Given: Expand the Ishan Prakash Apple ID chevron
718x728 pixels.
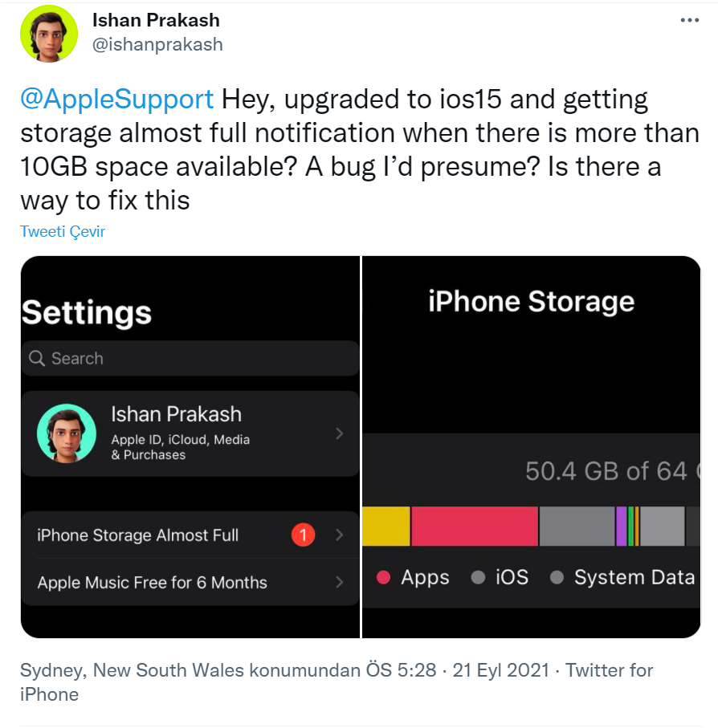Looking at the screenshot, I should 340,433.
